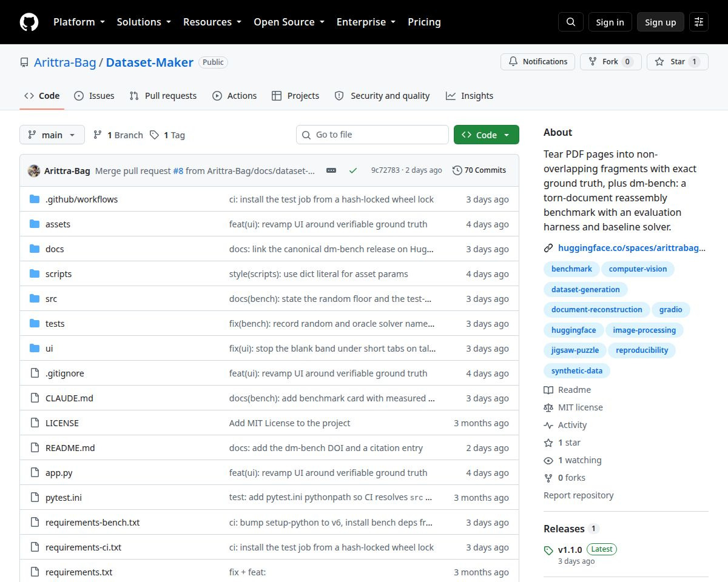Expand the Enterprise dropdown menu
Image resolution: width=728 pixels, height=582 pixels.
tap(366, 22)
